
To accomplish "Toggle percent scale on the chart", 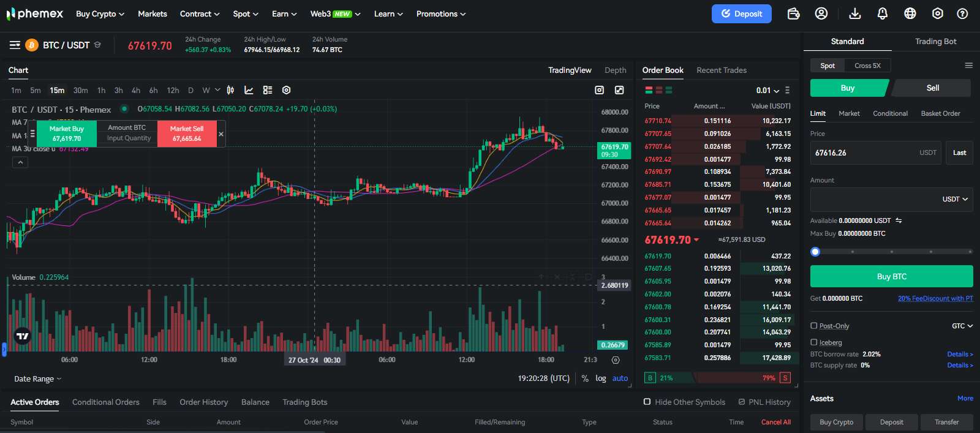I will (585, 378).
